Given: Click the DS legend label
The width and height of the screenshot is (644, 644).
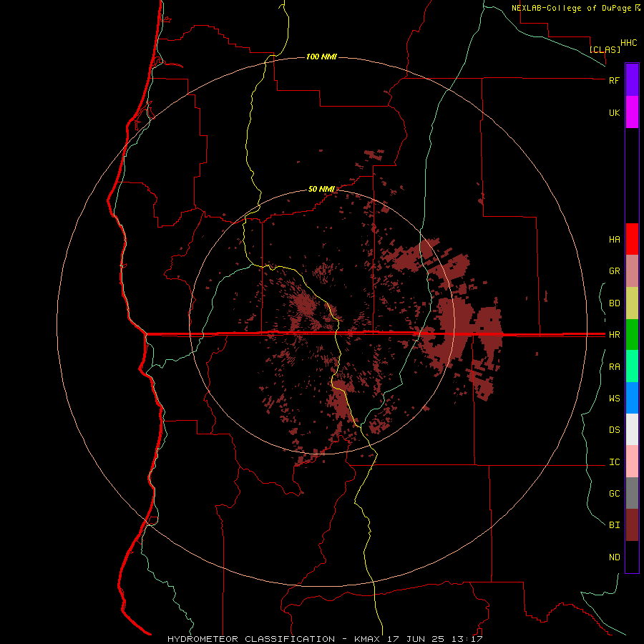Looking at the screenshot, I should click(x=614, y=430).
